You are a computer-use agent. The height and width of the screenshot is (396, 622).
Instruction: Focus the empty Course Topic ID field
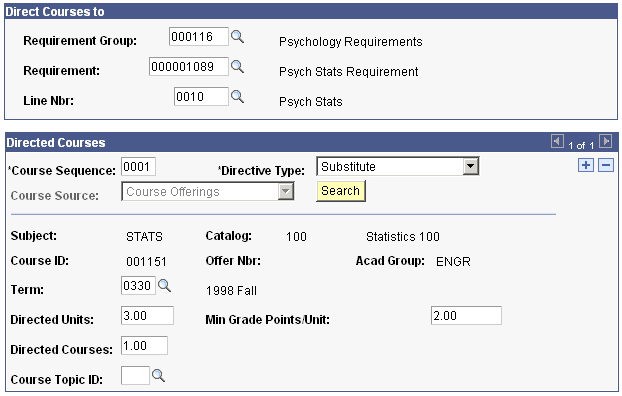135,375
